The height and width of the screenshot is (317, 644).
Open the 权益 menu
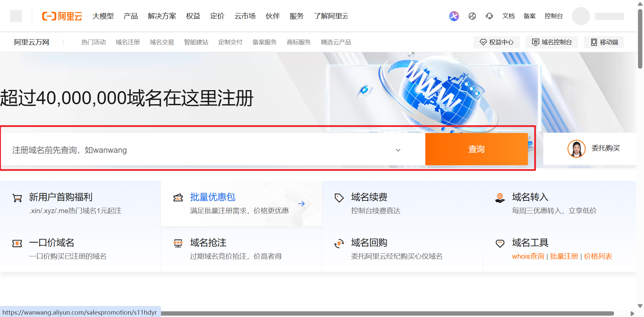[x=193, y=16]
